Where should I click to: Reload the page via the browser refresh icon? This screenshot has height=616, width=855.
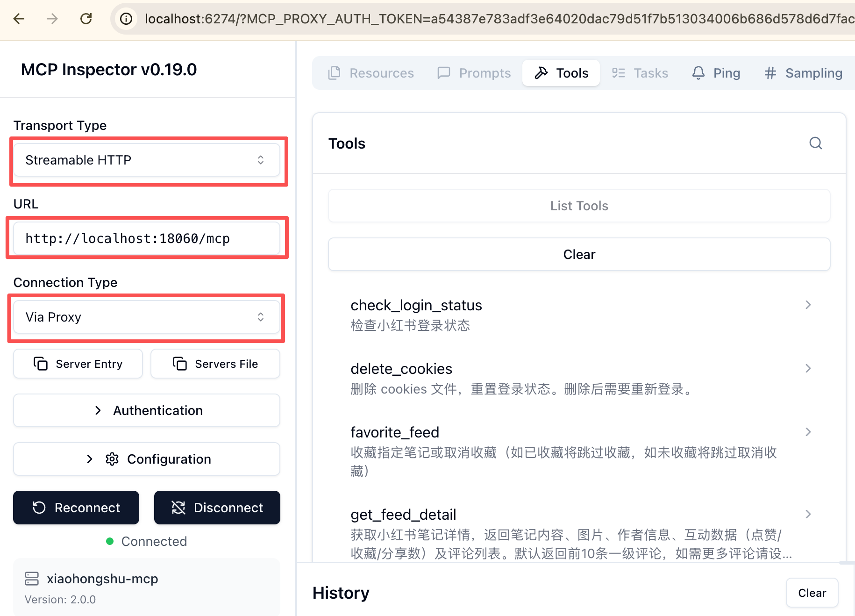pos(86,19)
